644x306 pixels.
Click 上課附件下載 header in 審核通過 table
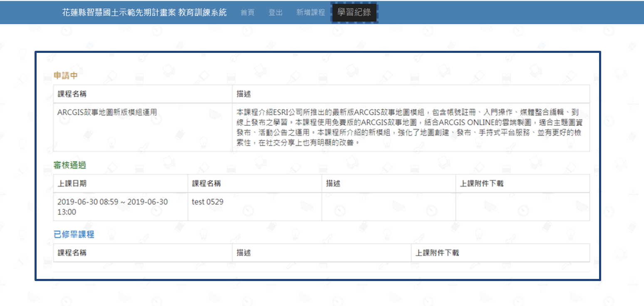481,183
